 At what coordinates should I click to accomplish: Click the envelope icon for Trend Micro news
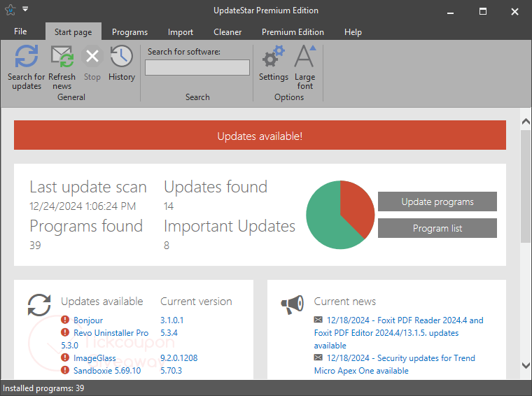[318, 358]
